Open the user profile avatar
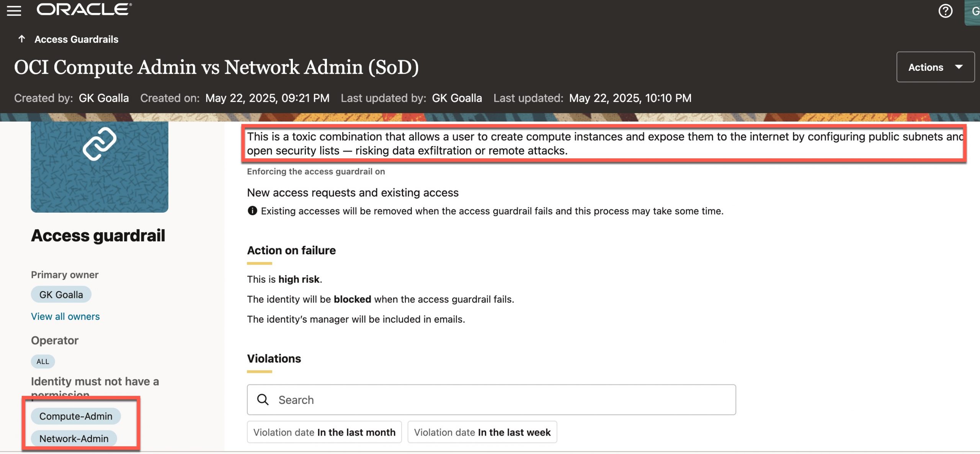 pyautogui.click(x=973, y=11)
